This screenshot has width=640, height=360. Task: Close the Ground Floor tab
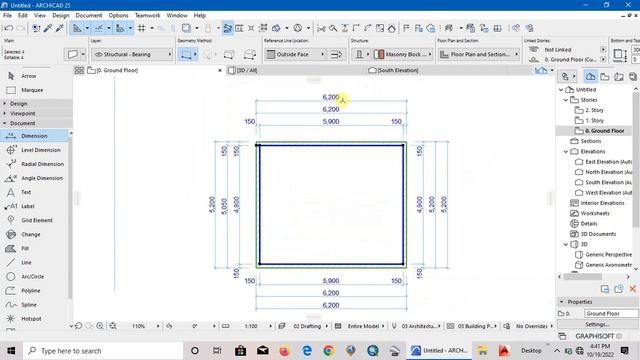click(220, 70)
